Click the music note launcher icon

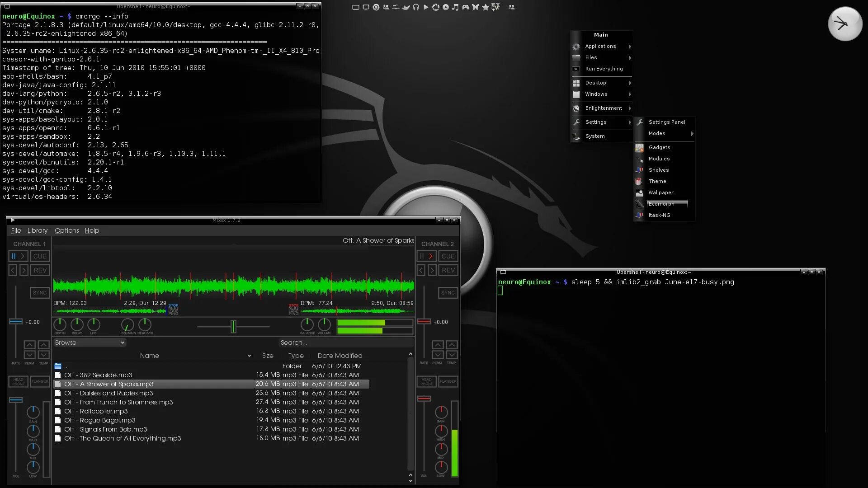[455, 7]
